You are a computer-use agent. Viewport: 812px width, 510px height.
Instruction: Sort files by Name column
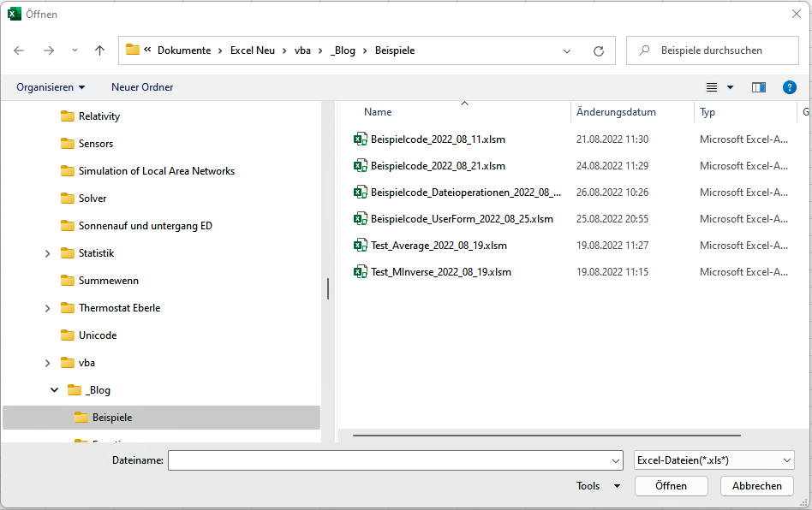[378, 112]
